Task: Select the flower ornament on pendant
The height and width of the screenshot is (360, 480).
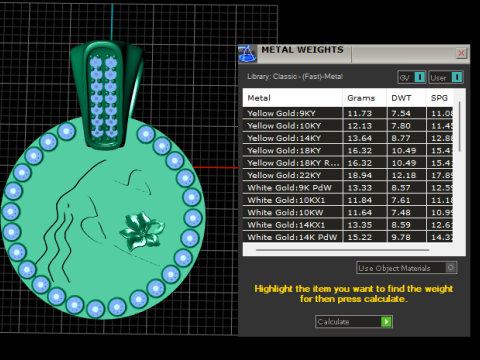Action: tap(142, 231)
